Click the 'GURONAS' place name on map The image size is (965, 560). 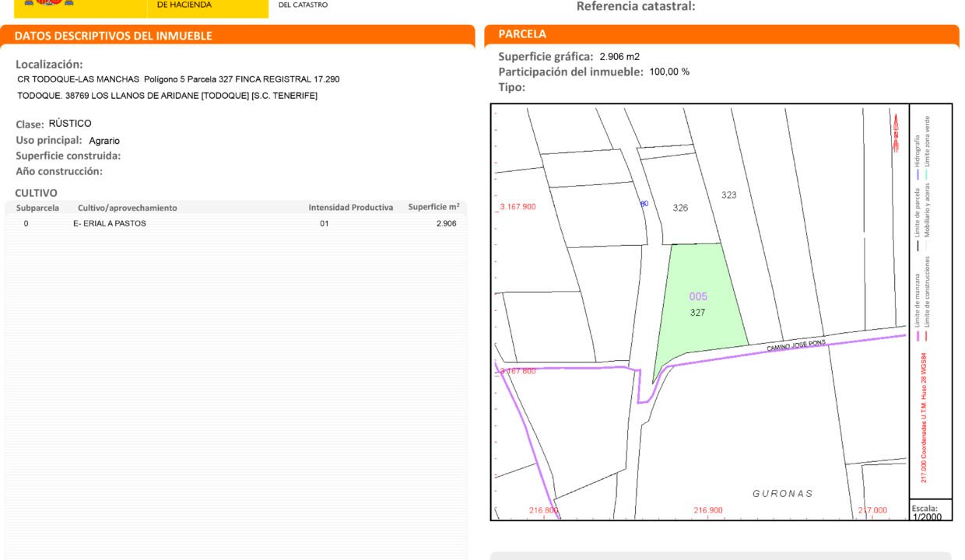783,493
